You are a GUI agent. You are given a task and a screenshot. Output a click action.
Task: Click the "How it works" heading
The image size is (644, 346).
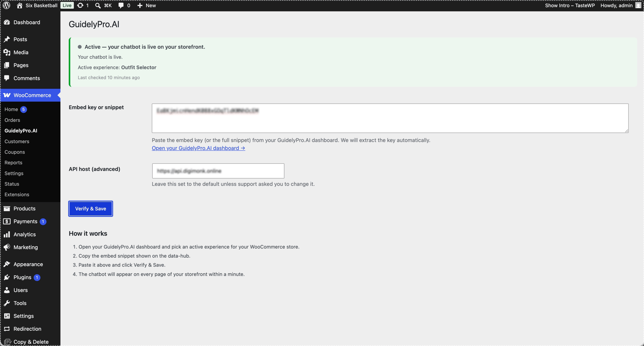click(88, 234)
